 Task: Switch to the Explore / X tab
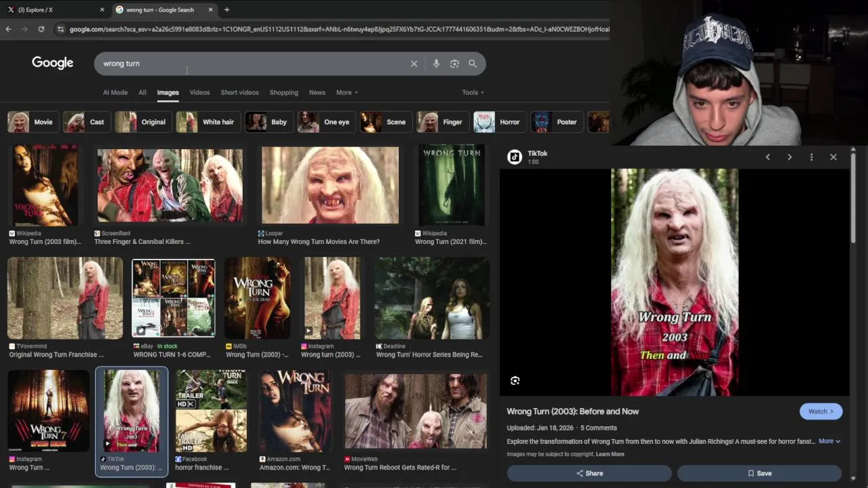click(x=54, y=9)
